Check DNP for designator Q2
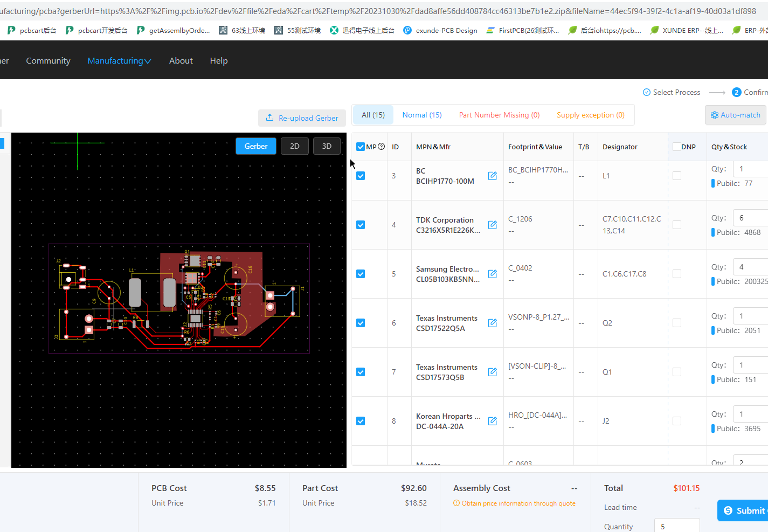The width and height of the screenshot is (768, 532). click(677, 323)
